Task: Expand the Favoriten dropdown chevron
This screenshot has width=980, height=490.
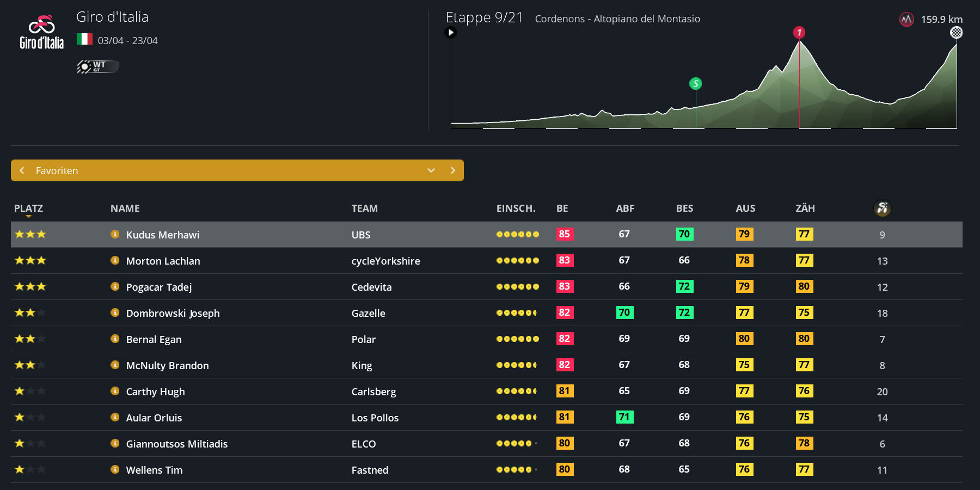Action: click(x=431, y=170)
